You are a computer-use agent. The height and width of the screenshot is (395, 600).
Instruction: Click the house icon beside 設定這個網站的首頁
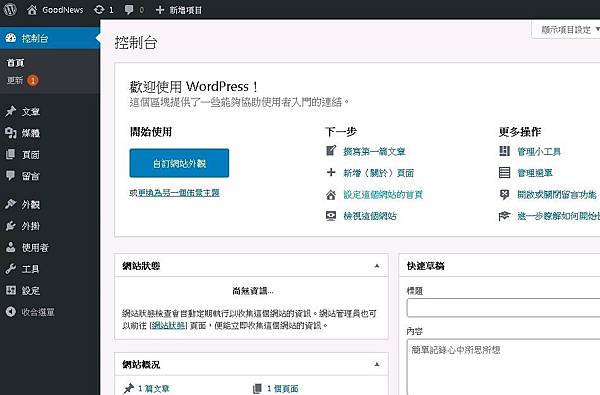click(331, 195)
